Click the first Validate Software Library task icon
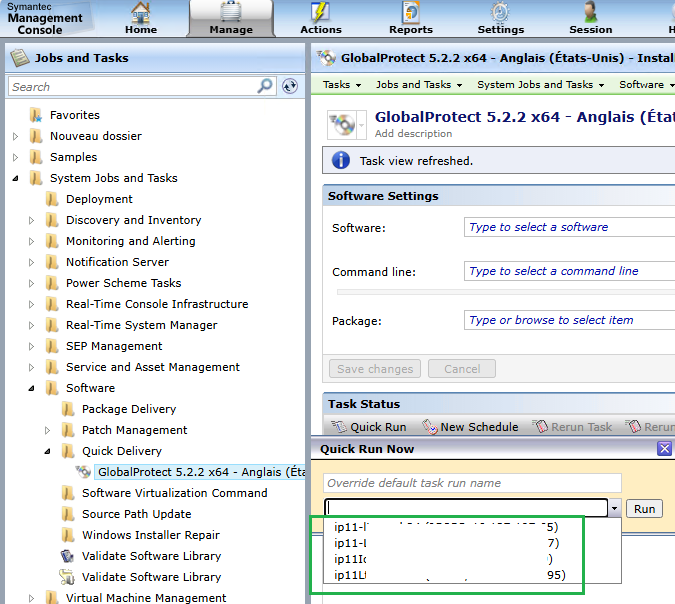This screenshot has width=675, height=604. click(67, 556)
